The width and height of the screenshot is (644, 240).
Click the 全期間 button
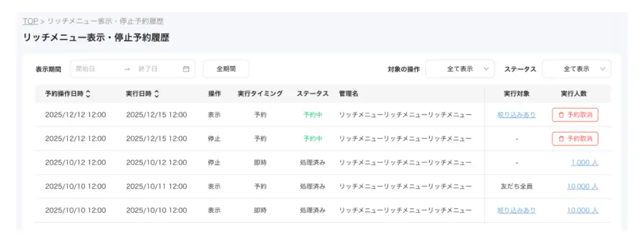point(226,69)
